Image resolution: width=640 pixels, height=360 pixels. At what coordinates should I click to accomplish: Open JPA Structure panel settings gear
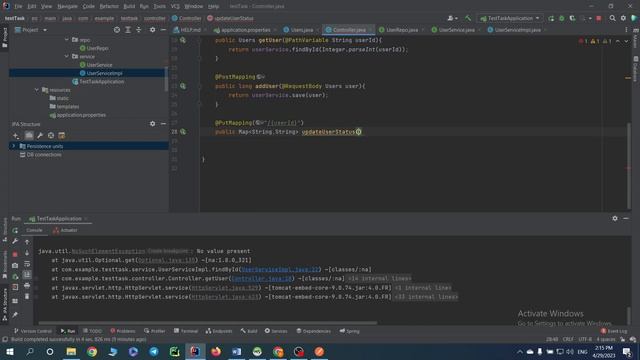[152, 124]
